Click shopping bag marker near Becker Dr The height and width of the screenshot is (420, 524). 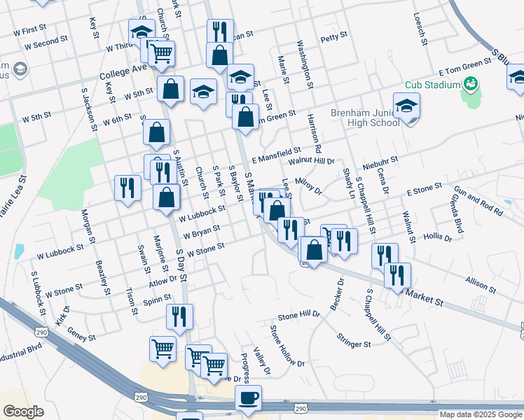pyautogui.click(x=313, y=249)
